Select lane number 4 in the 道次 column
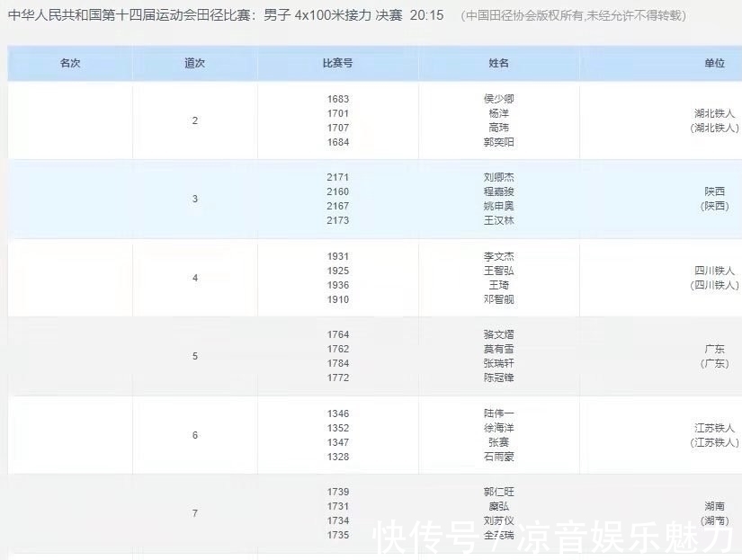Viewport: 742px width, 560px height. click(195, 278)
